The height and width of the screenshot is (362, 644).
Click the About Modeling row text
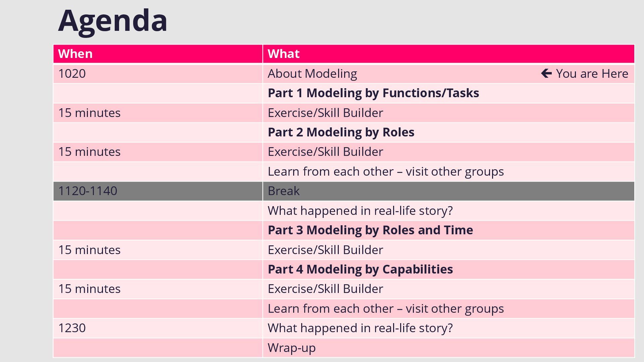312,74
